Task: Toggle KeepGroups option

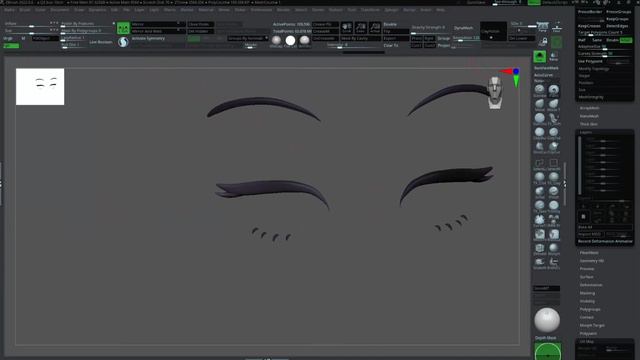Action: pyautogui.click(x=618, y=19)
